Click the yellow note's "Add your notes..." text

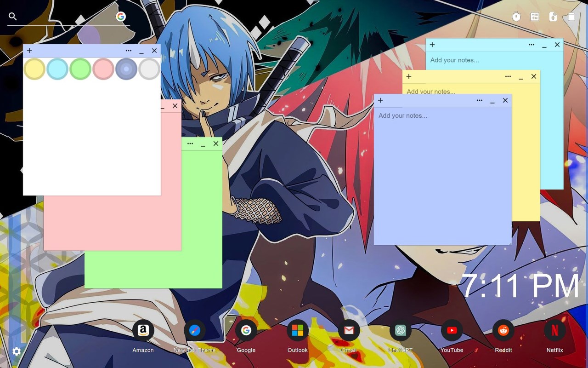[431, 92]
